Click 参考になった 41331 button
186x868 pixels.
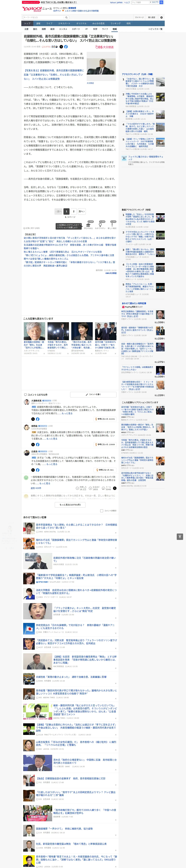pos(105,419)
